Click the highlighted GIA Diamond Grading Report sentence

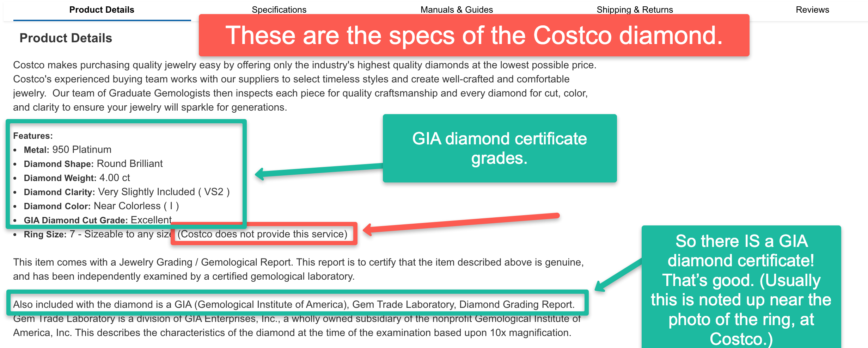294,304
